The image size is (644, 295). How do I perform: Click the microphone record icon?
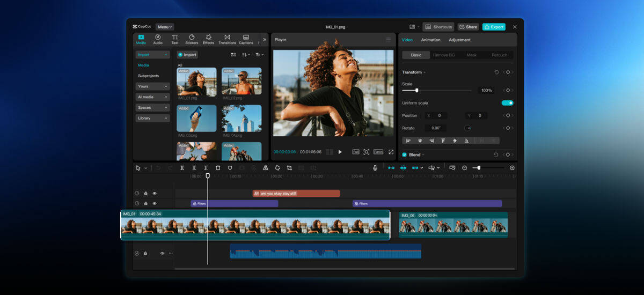click(375, 168)
